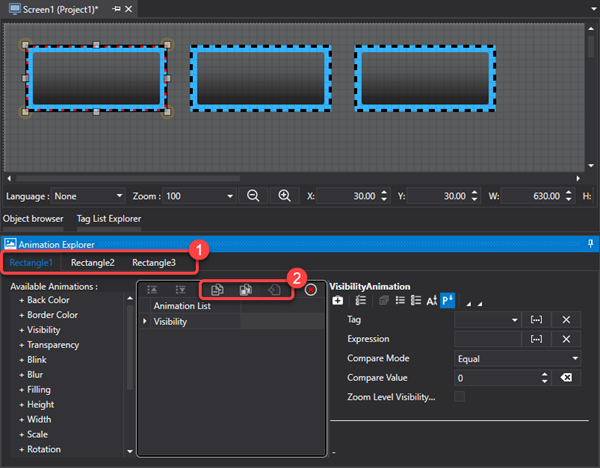The image size is (600, 468).
Task: Open the Tag List Explorer tab
Action: pyautogui.click(x=109, y=218)
